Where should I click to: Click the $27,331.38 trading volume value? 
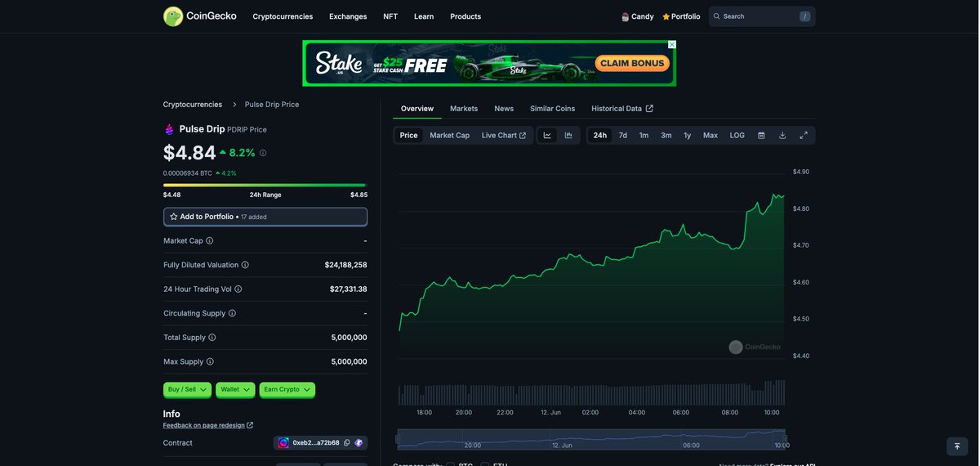pos(349,289)
